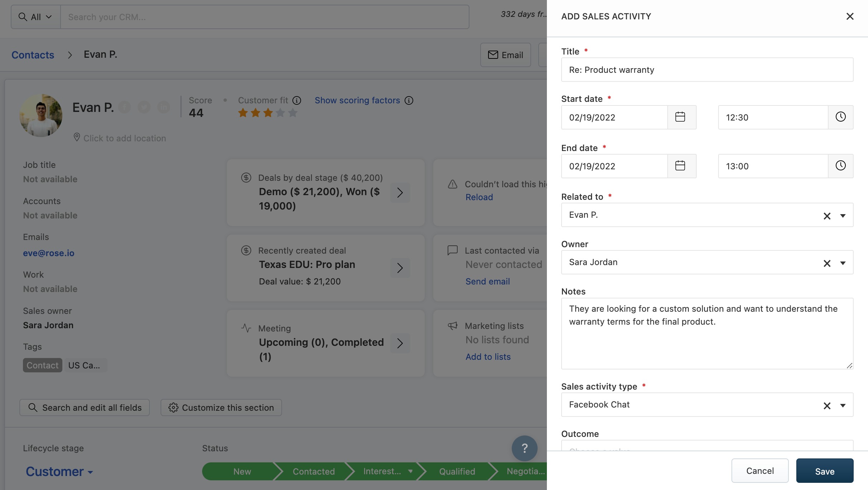Edit the end time 13:00 field
The height and width of the screenshot is (490, 868).
pos(773,166)
